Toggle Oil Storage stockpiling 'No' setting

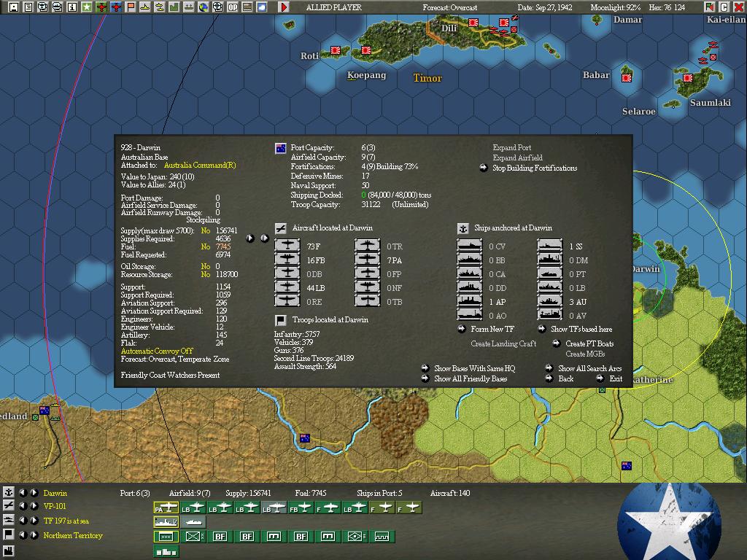point(205,266)
